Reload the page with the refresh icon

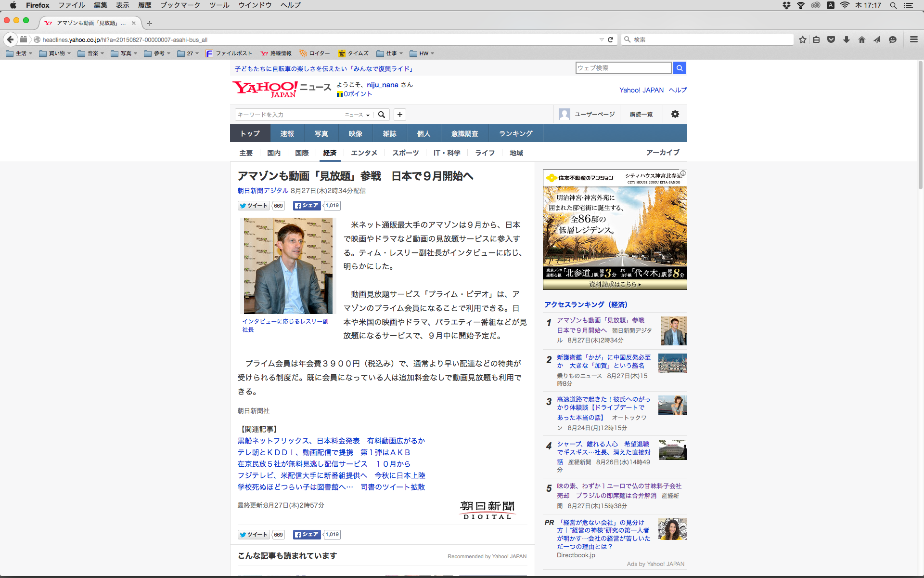tap(610, 39)
